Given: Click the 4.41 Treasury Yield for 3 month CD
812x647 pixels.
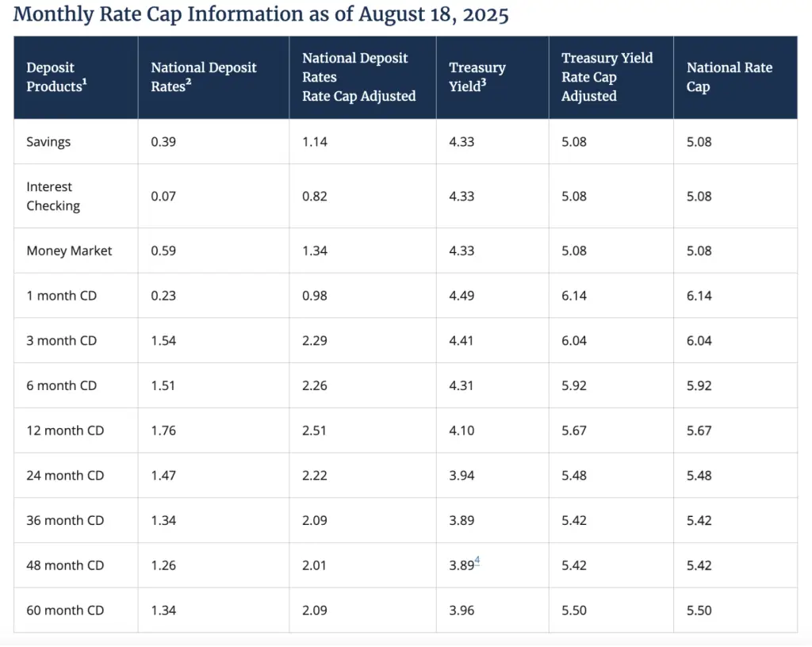Looking at the screenshot, I should point(462,341).
